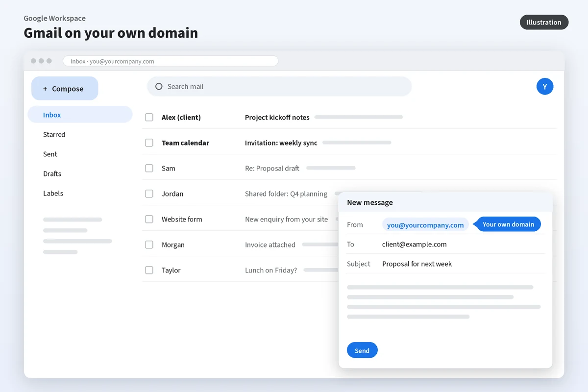This screenshot has height=392, width=588.
Task: Go to Sent mail
Action: coord(50,154)
